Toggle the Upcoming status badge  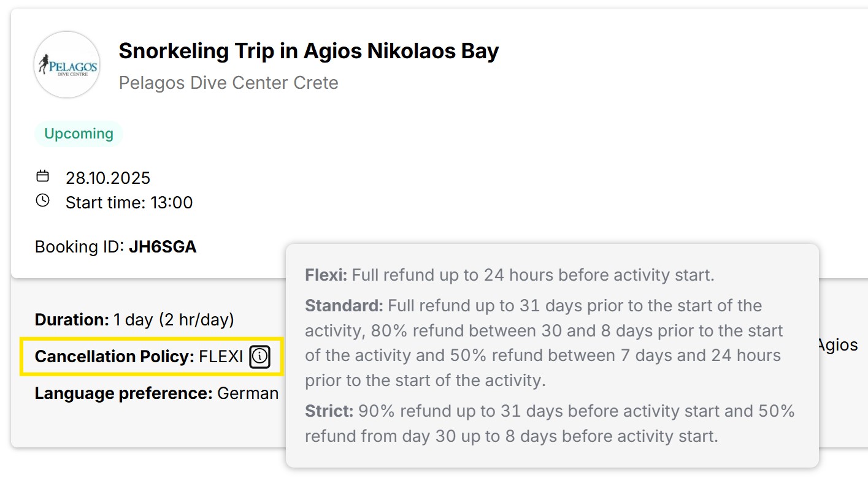[x=79, y=133]
